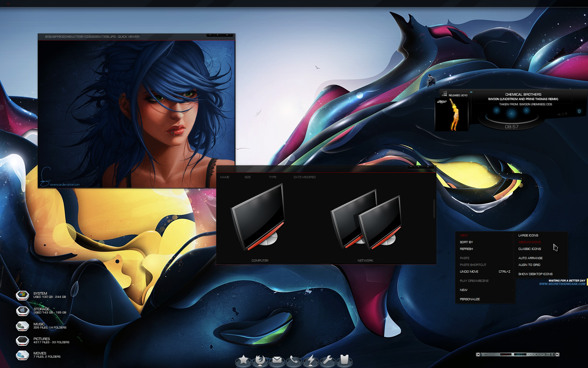Select Refresh in the context menu

click(486, 249)
